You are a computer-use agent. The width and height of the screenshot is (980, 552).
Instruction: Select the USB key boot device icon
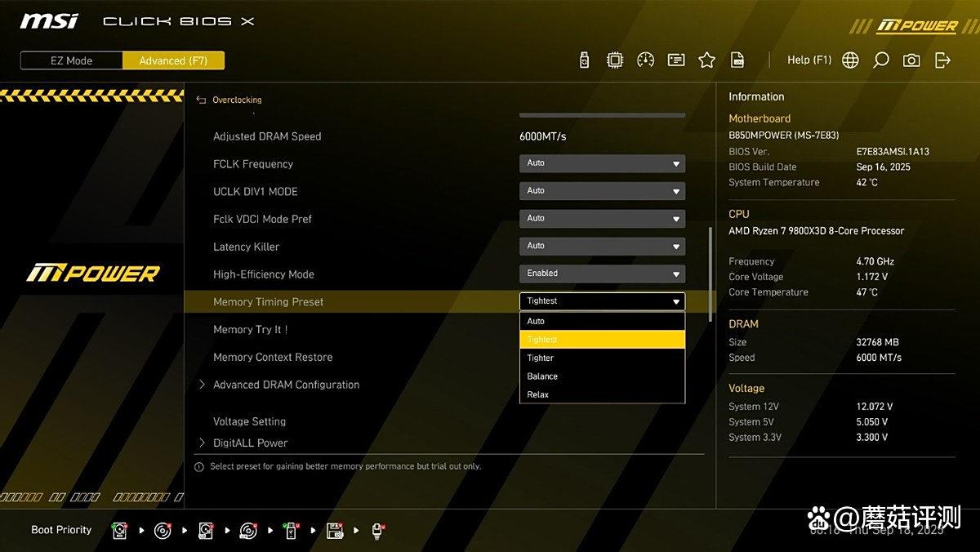coord(292,531)
